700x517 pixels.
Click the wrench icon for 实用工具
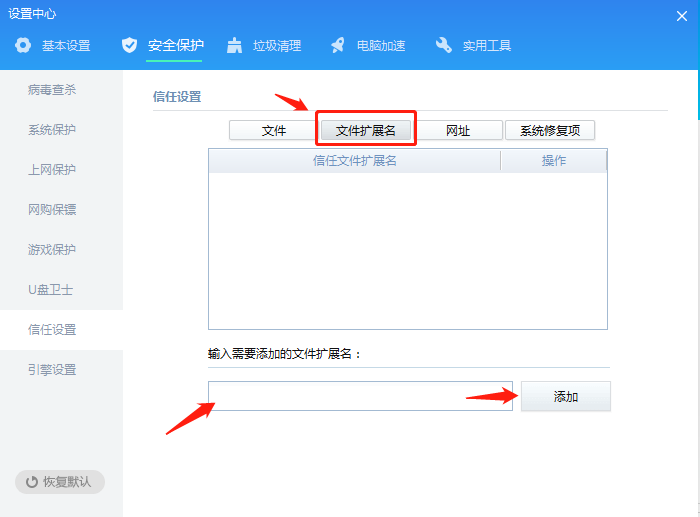pyautogui.click(x=443, y=45)
